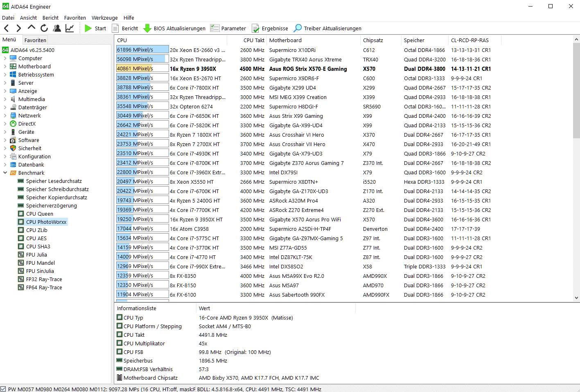
Task: Open the Hilfe menu
Action: pyautogui.click(x=129, y=18)
